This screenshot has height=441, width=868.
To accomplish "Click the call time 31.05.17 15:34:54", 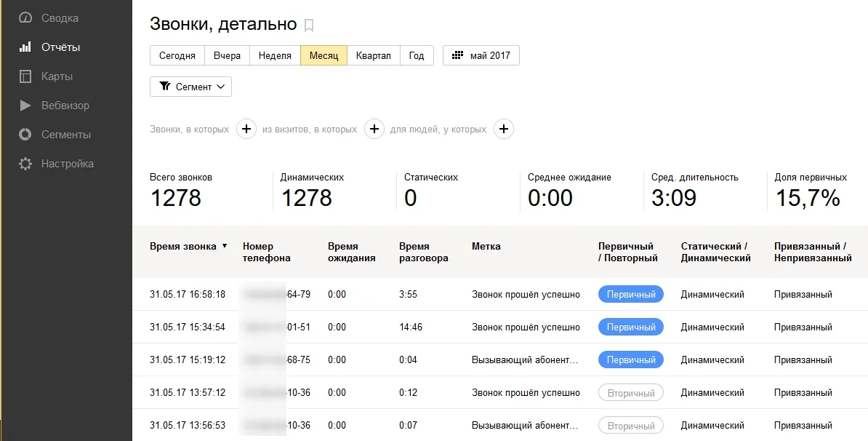I will tap(188, 327).
